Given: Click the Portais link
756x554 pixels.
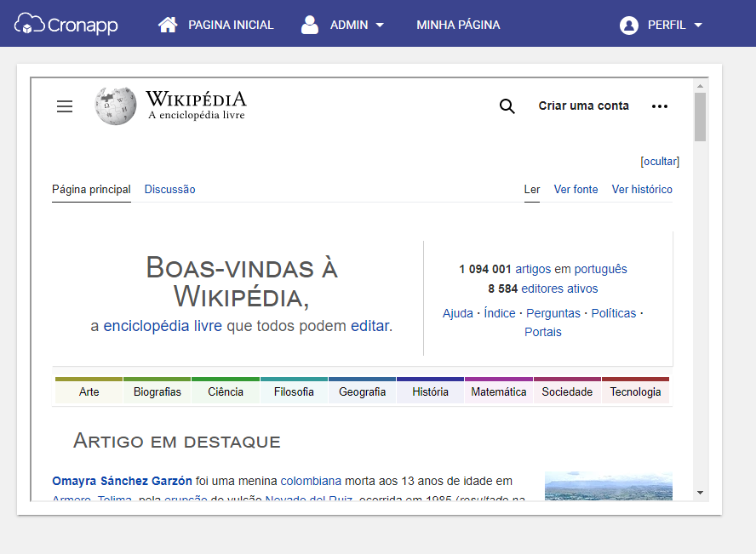Looking at the screenshot, I should pyautogui.click(x=543, y=332).
